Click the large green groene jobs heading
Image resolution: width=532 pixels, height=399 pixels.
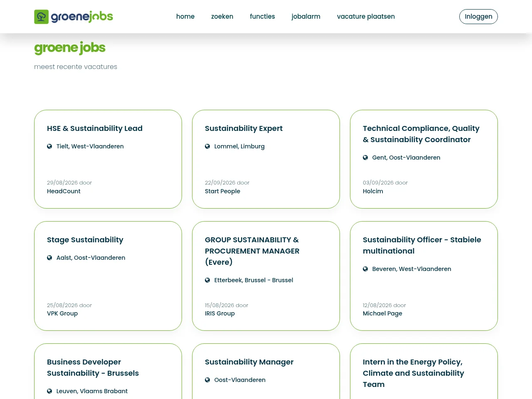70,48
